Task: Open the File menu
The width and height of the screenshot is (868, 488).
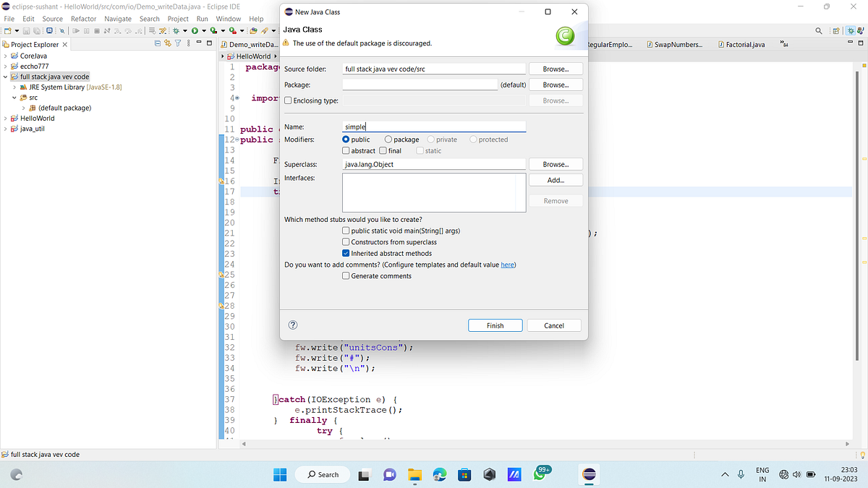Action: (x=9, y=19)
